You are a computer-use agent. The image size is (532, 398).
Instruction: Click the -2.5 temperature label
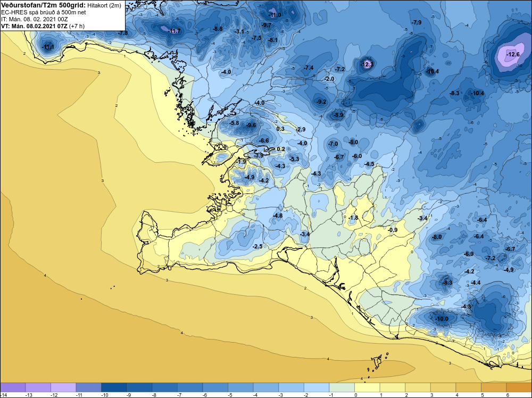257,246
